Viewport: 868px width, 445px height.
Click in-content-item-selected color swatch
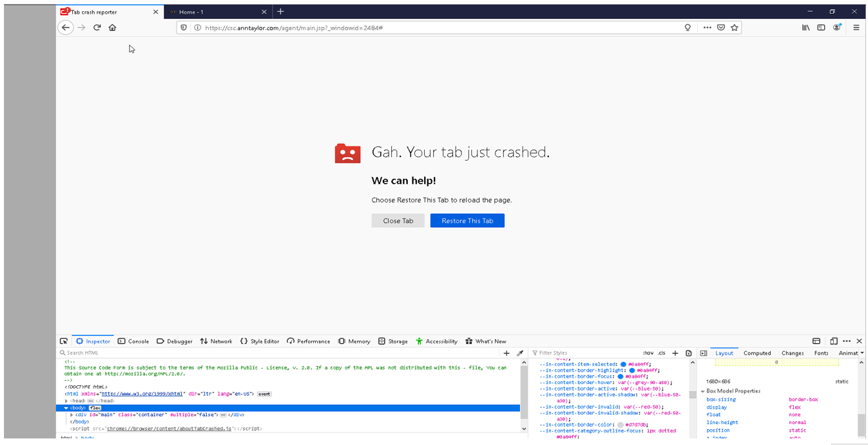coord(623,364)
